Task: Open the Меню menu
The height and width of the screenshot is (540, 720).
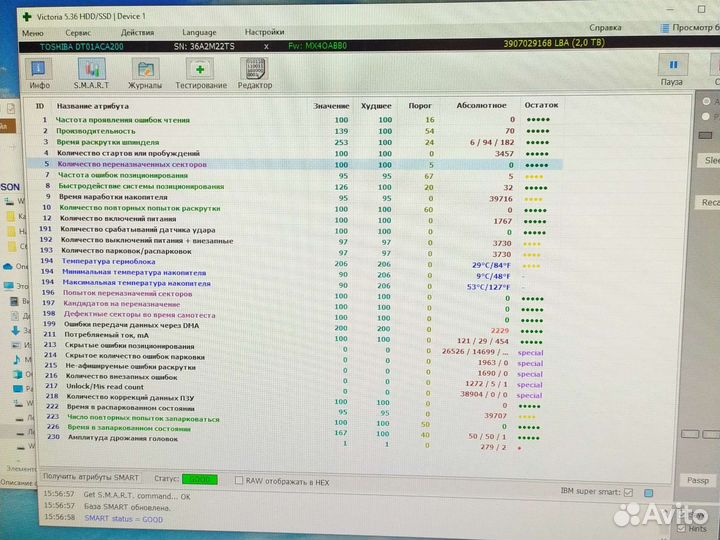Action: click(32, 32)
